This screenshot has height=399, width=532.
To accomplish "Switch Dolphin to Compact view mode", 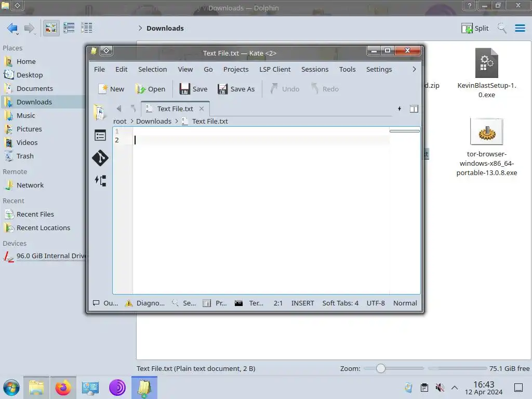I will click(69, 28).
